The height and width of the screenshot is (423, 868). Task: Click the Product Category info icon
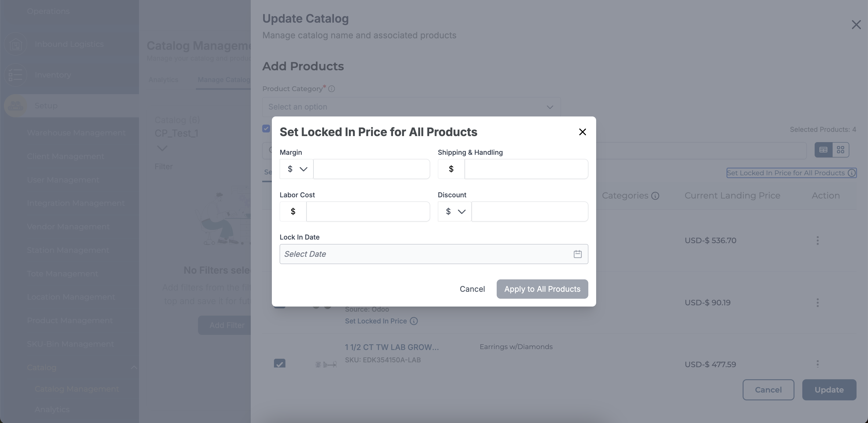(x=332, y=89)
